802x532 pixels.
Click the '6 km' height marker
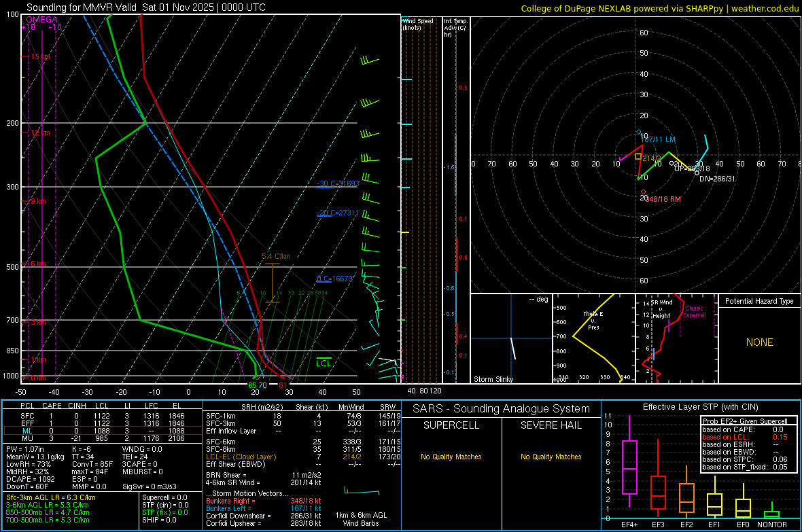click(x=38, y=264)
